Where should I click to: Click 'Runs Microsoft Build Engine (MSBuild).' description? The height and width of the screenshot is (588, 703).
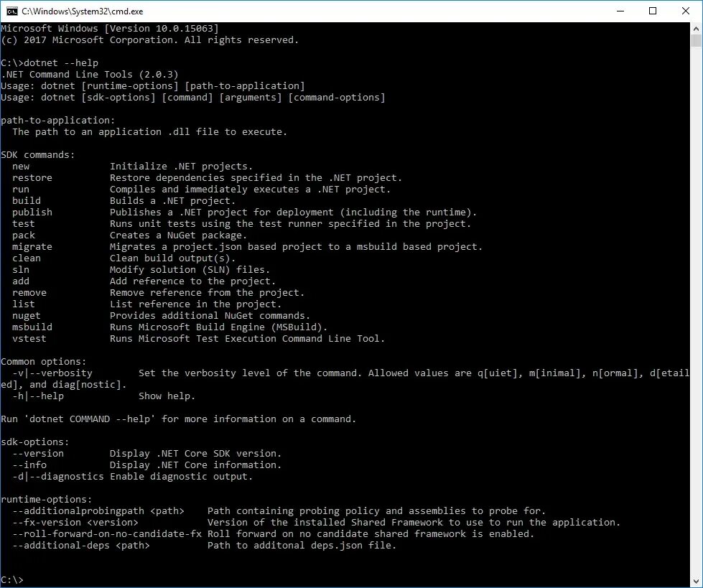219,327
